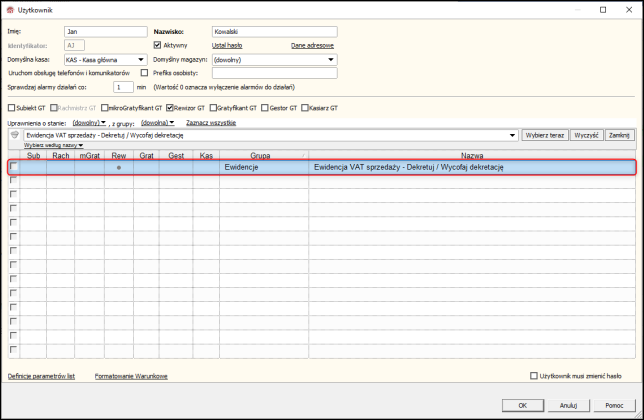This screenshot has width=644, height=420.
Task: Click into the Nazwisko field
Action: [275, 32]
